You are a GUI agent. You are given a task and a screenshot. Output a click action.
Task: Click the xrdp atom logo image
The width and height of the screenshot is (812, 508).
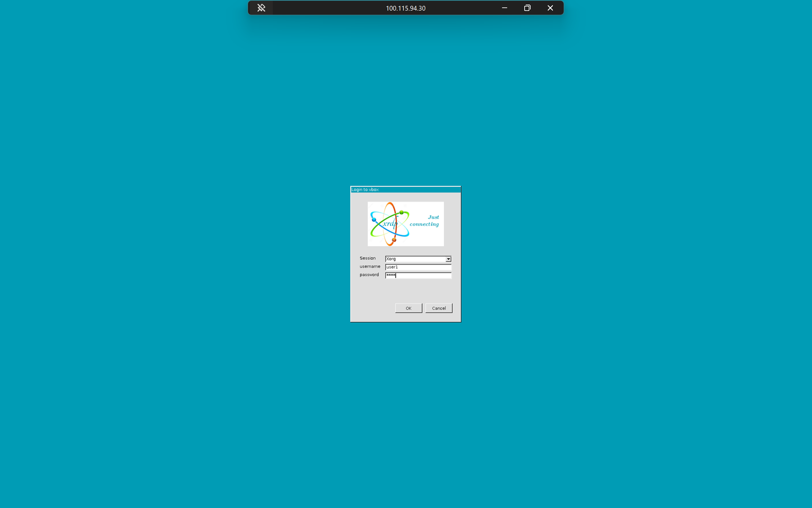(405, 224)
